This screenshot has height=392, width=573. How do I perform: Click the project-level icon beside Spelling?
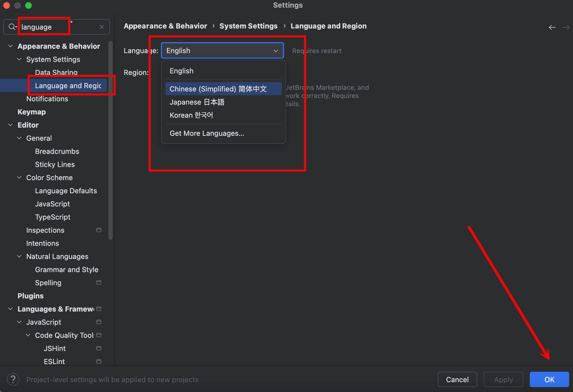(x=99, y=283)
